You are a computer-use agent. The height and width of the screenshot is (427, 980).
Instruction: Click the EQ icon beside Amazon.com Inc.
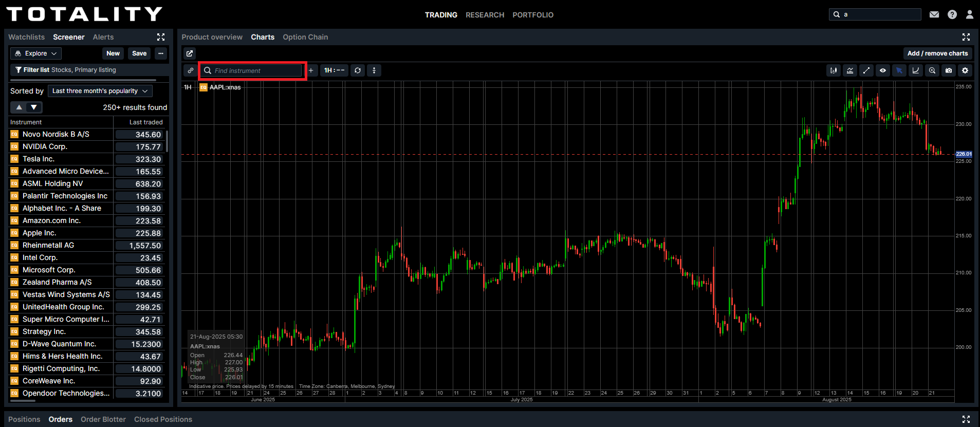[14, 220]
